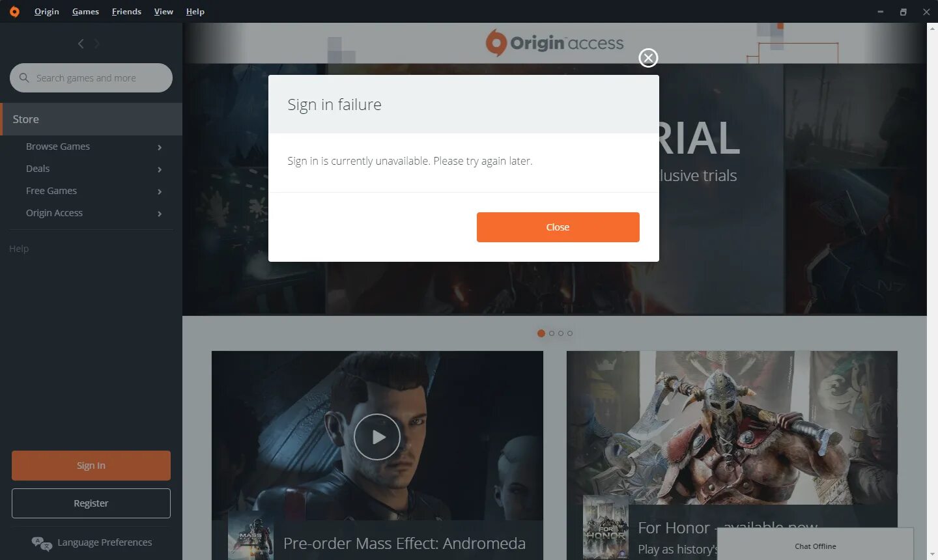Open the Chat Offline panel
This screenshot has height=560, width=938.
(x=816, y=544)
